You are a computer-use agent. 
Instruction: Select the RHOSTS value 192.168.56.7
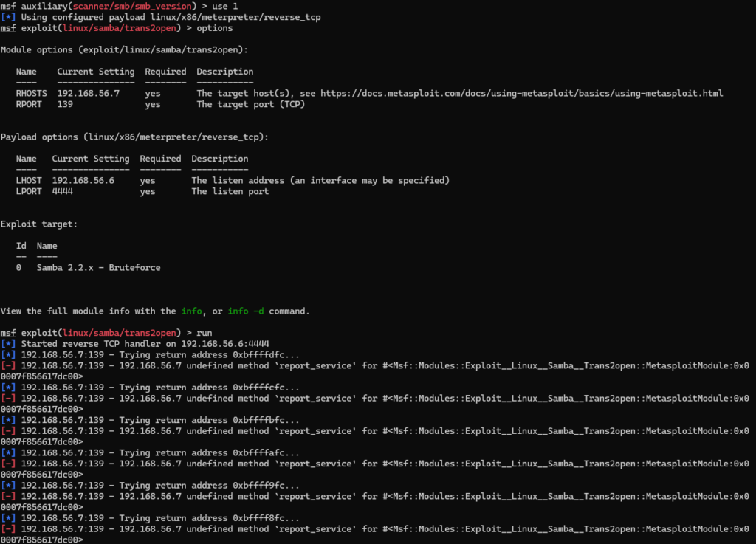(89, 93)
